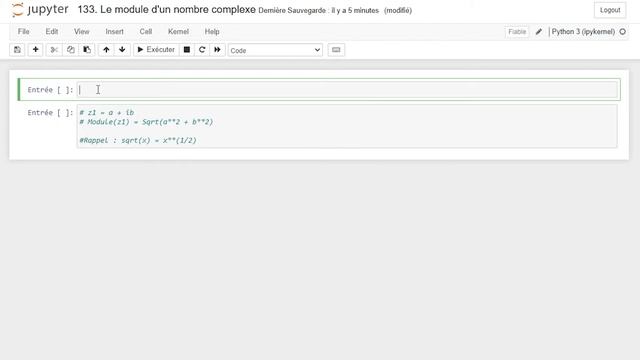The image size is (640, 360).
Task: Save the notebook with the floppy icon
Action: click(17, 50)
